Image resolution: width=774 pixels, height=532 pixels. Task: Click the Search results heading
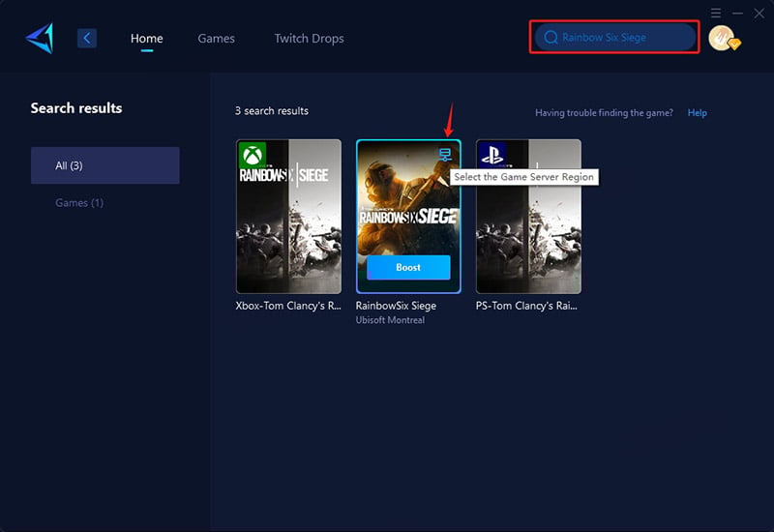[x=76, y=108]
